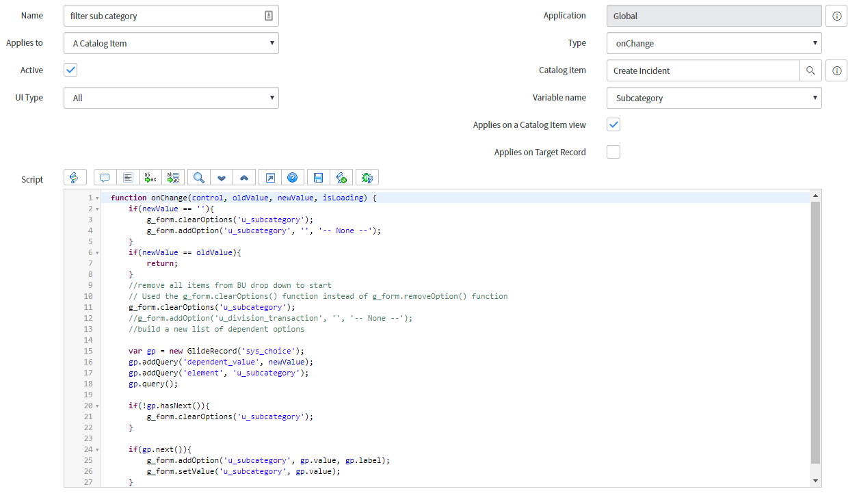Click the Catalog item lookup search button
Screen dimensions: 859x504
[x=810, y=70]
